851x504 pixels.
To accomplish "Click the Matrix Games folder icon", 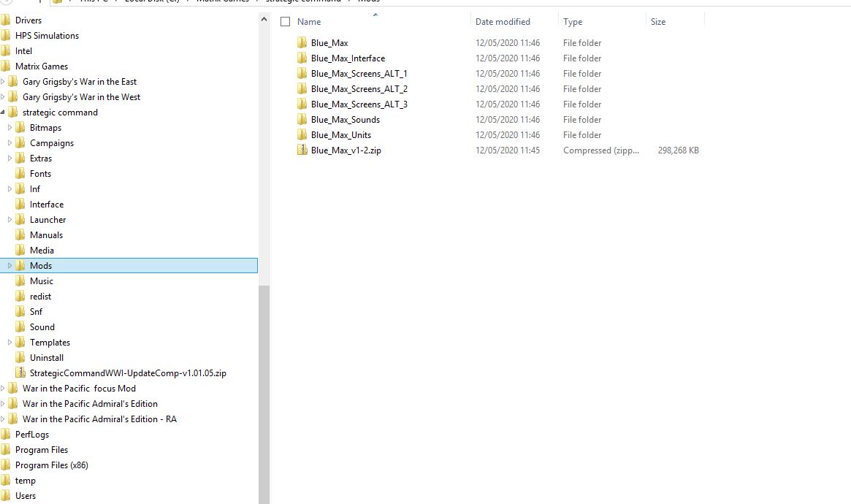I will click(5, 66).
